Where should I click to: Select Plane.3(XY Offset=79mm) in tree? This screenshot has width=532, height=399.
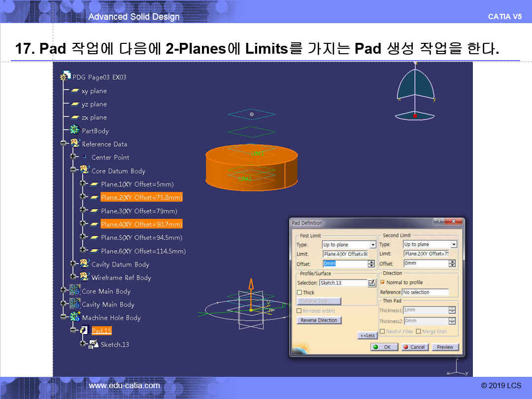pyautogui.click(x=139, y=211)
